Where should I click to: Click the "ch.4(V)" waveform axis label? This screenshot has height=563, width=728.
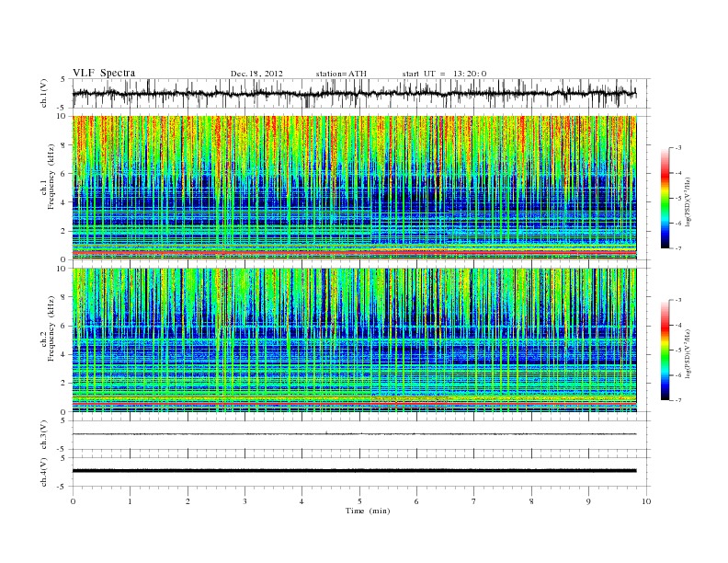(44, 472)
